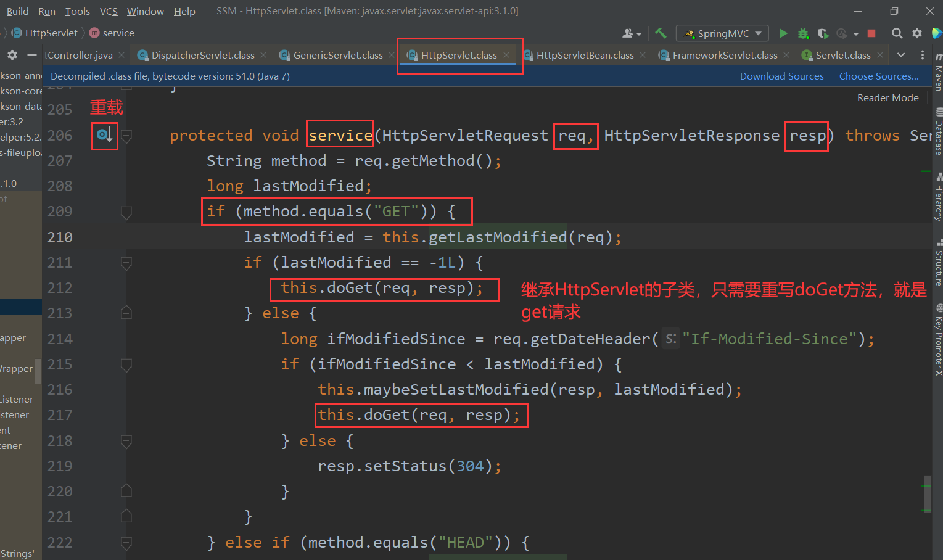Collapse the HEAD else-if fold at line 222
943x560 pixels.
(x=126, y=543)
